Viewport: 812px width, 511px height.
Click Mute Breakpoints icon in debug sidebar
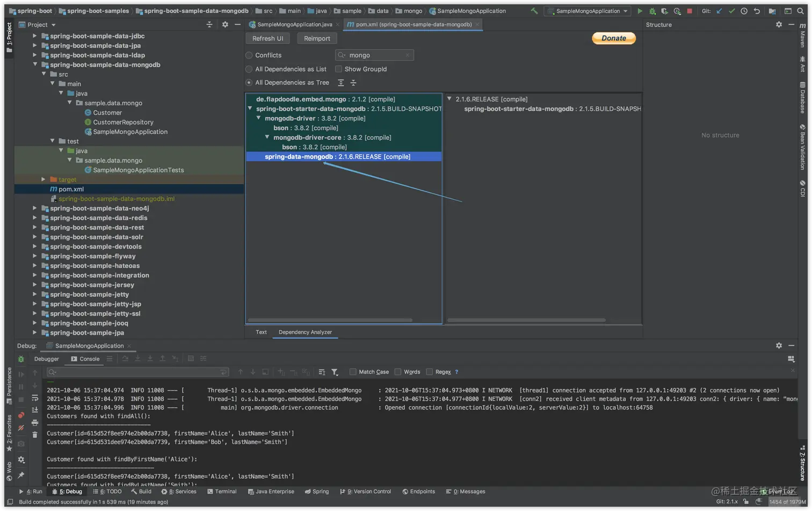click(x=21, y=428)
